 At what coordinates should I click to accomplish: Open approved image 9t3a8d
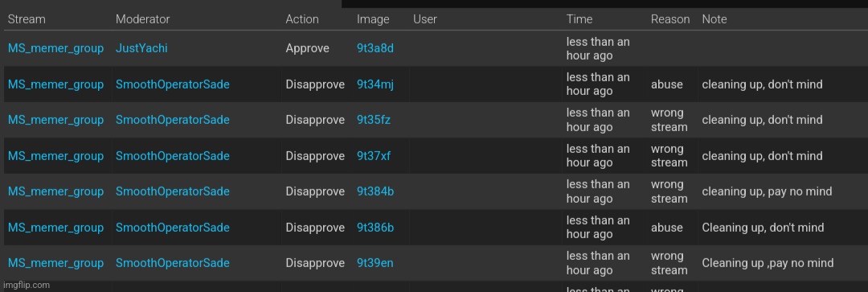(375, 48)
